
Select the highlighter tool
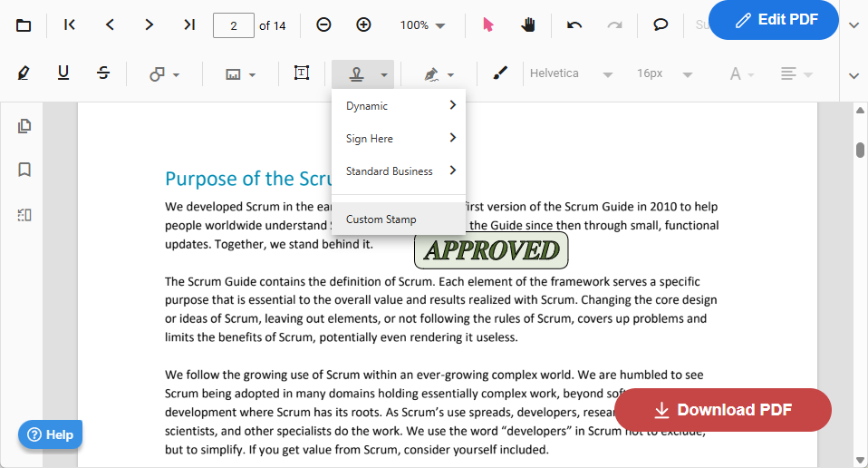point(24,73)
